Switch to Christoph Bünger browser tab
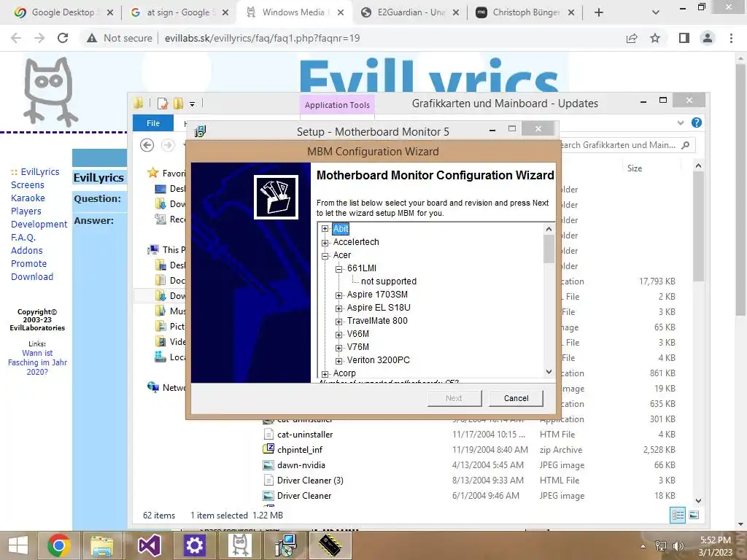 coord(525,12)
